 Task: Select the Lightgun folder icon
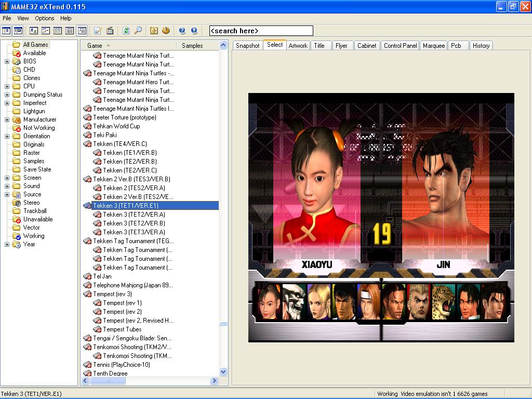pos(17,111)
